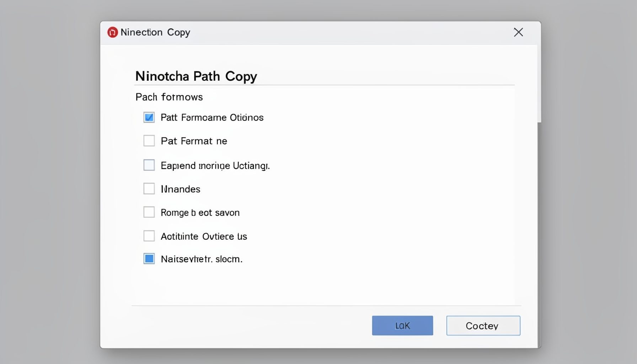Check the Ilnandes option
The height and width of the screenshot is (364, 637).
coord(149,188)
